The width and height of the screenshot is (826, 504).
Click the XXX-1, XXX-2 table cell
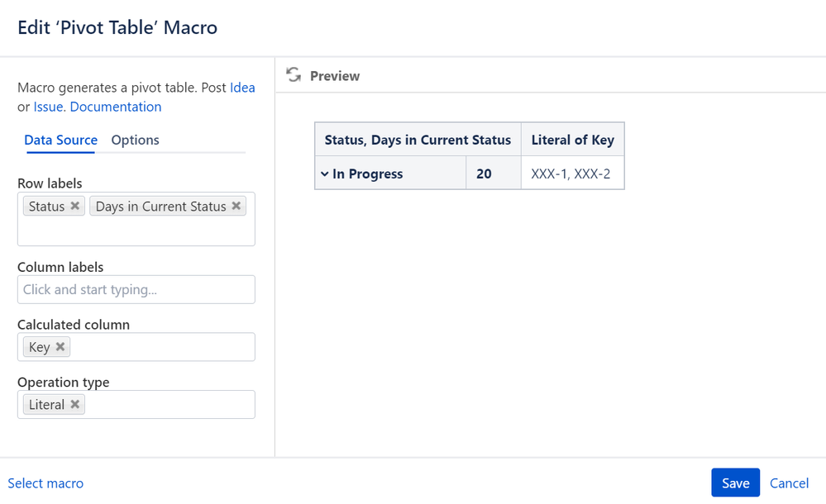pyautogui.click(x=571, y=174)
